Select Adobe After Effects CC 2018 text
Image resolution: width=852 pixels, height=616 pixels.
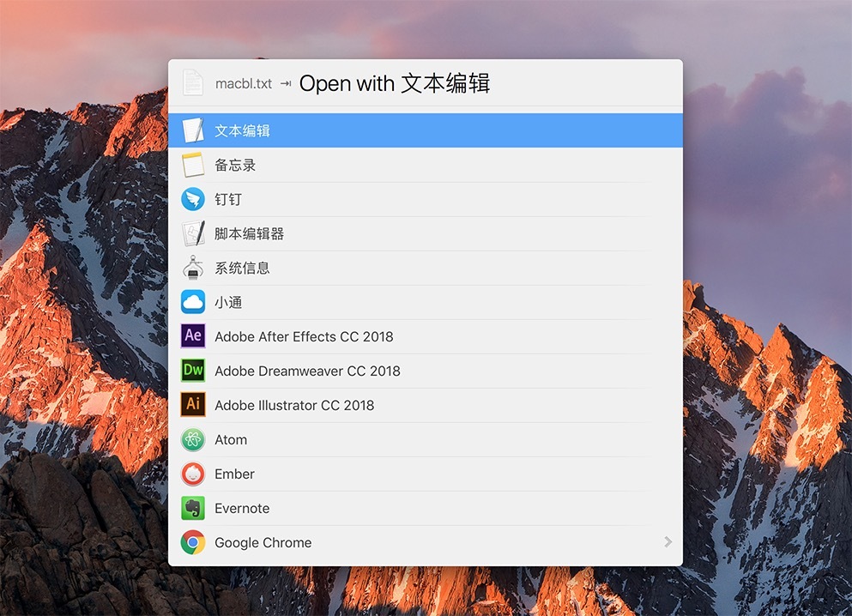coord(304,337)
